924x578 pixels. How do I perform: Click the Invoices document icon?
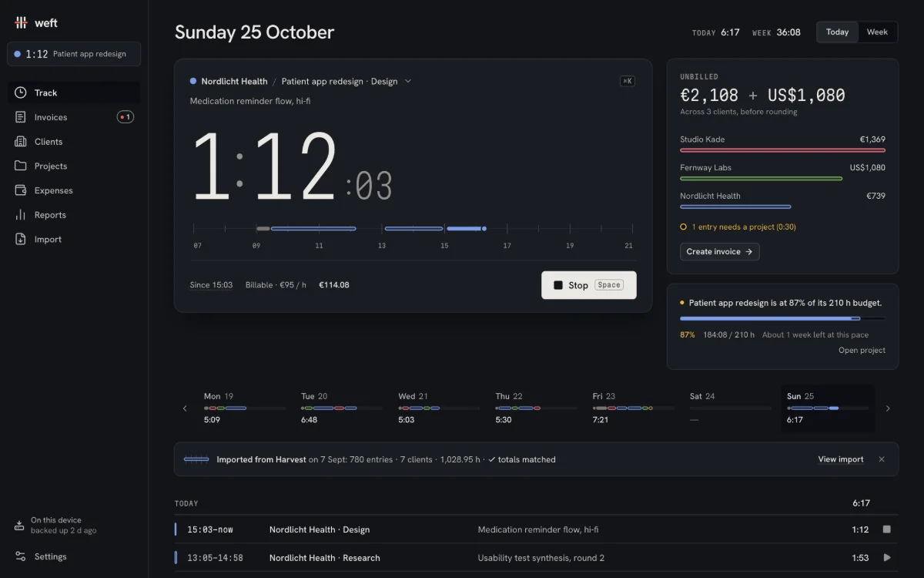click(20, 117)
